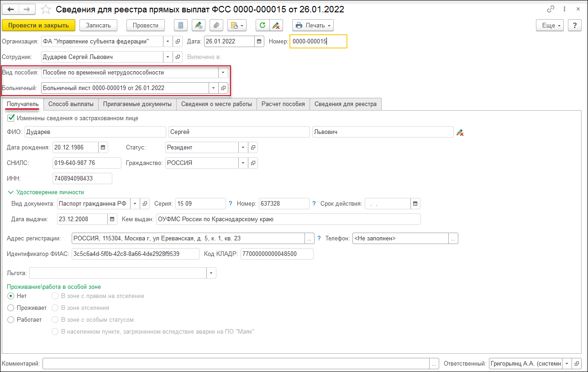588x372 pixels.
Task: Open Телефон editor with ellipsis button
Action: [453, 239]
